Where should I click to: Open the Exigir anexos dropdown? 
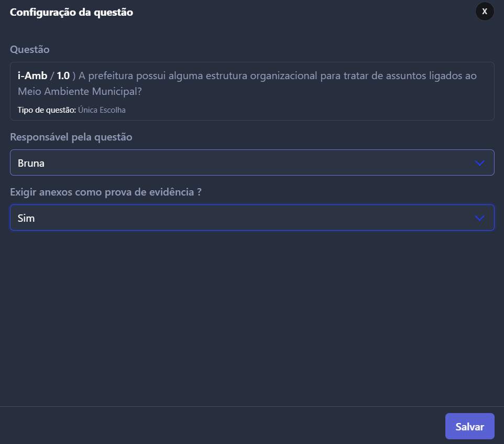coord(252,218)
